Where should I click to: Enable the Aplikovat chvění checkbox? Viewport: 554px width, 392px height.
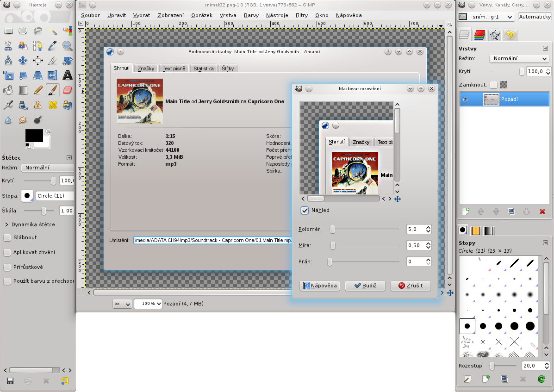(7, 252)
